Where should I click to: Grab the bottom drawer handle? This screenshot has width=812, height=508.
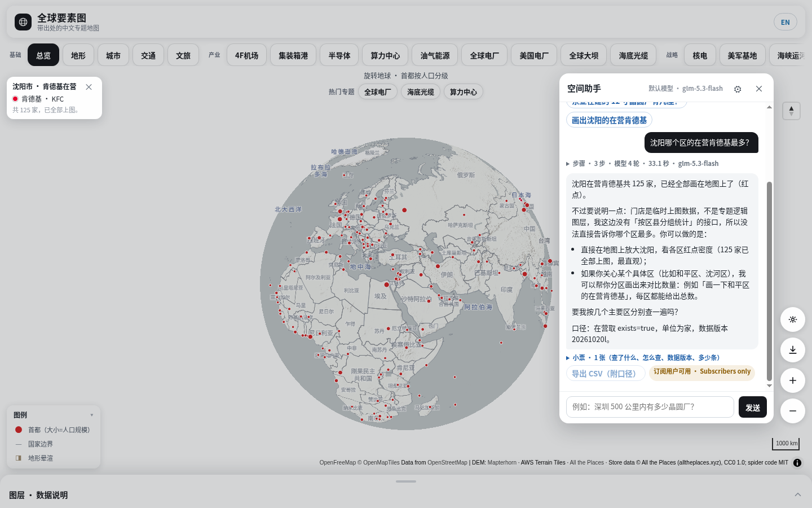[406, 481]
